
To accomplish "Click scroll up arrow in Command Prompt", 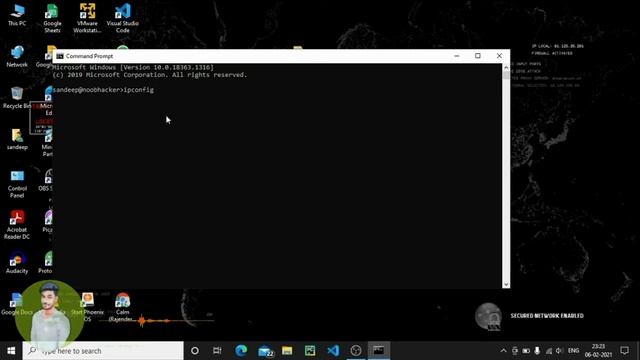I will pyautogui.click(x=506, y=68).
